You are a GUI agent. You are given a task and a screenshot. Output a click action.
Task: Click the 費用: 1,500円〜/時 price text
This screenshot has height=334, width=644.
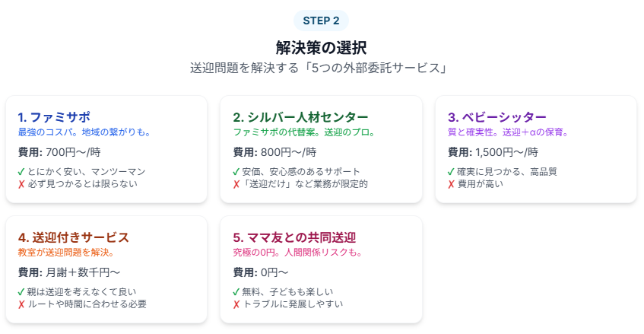(493, 152)
